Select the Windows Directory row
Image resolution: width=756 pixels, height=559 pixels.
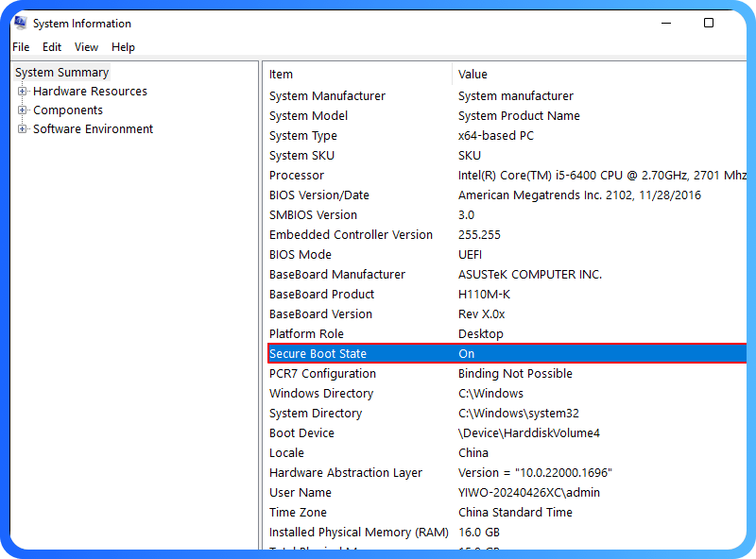507,393
